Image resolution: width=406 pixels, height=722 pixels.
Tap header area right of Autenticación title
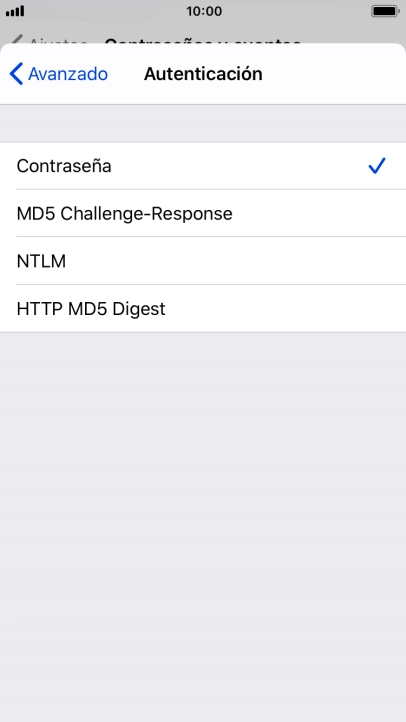(x=334, y=74)
